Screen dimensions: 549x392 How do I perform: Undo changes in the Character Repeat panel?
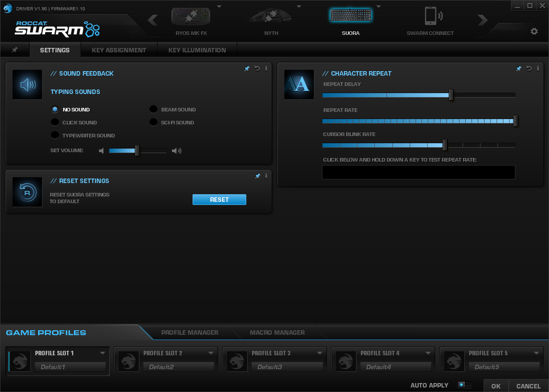pyautogui.click(x=529, y=68)
